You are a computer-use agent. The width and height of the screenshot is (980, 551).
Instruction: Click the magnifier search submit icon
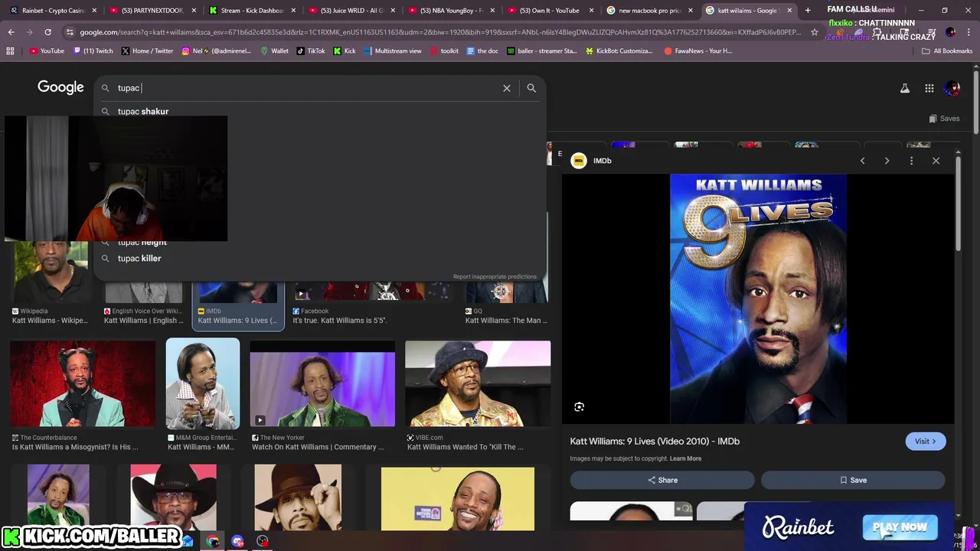point(531,88)
